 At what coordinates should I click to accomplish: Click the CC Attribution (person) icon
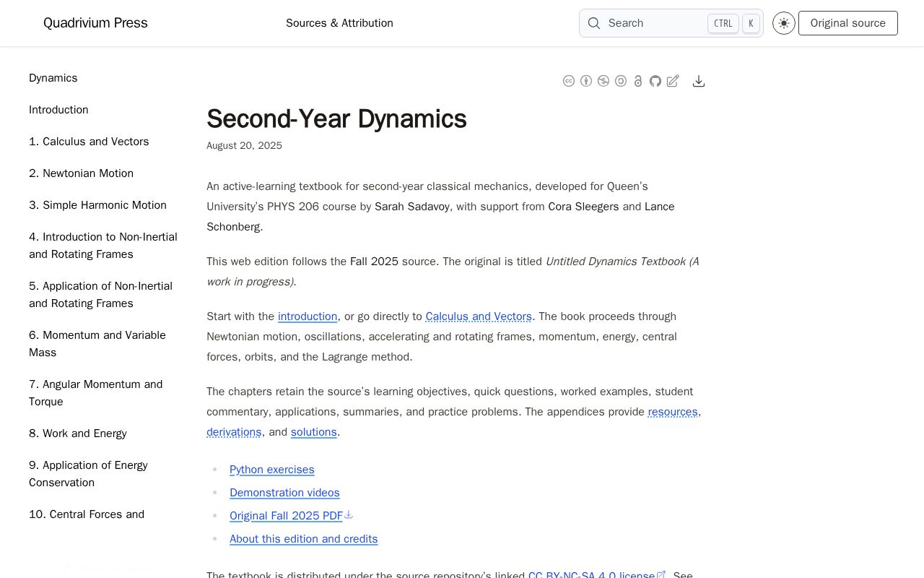click(x=586, y=81)
